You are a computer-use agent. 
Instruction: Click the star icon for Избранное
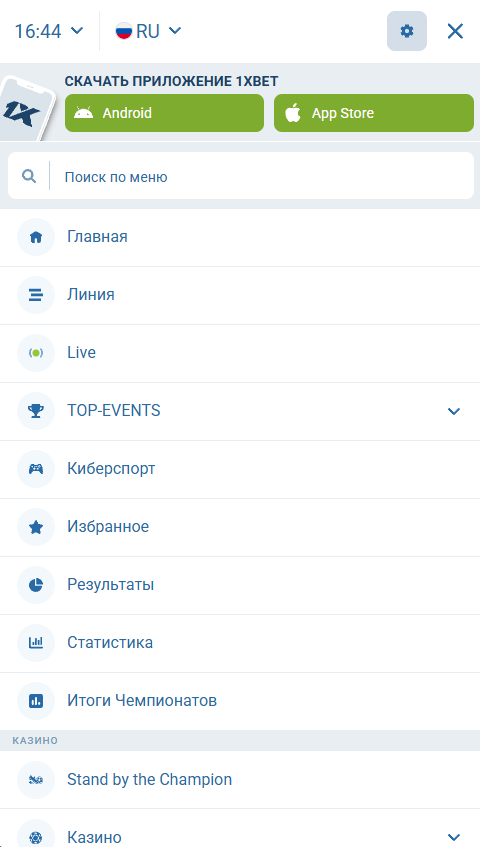[36, 527]
